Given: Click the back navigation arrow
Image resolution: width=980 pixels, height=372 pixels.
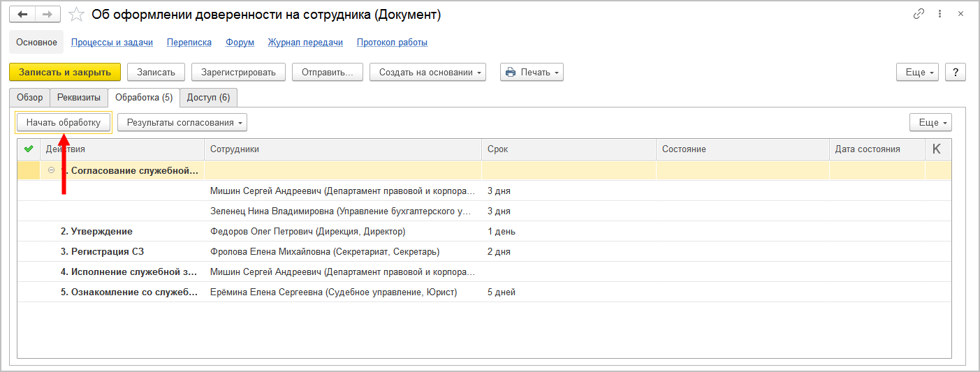Looking at the screenshot, I should [22, 15].
